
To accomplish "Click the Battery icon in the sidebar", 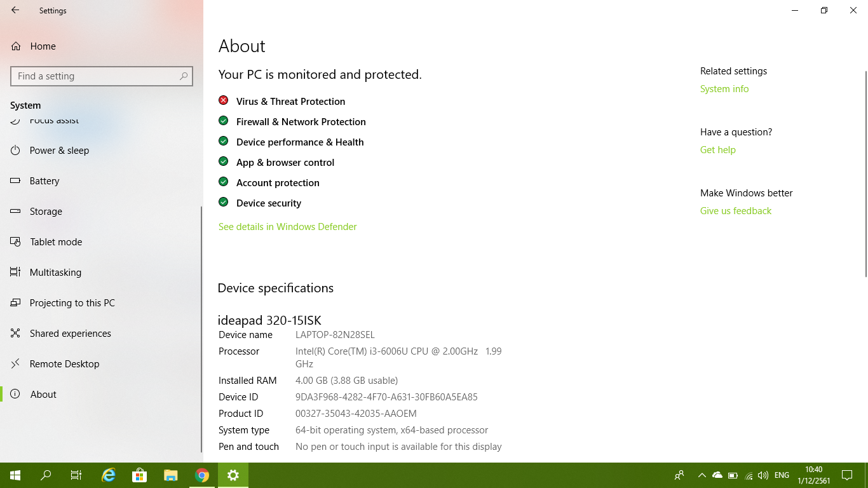I will click(x=16, y=180).
